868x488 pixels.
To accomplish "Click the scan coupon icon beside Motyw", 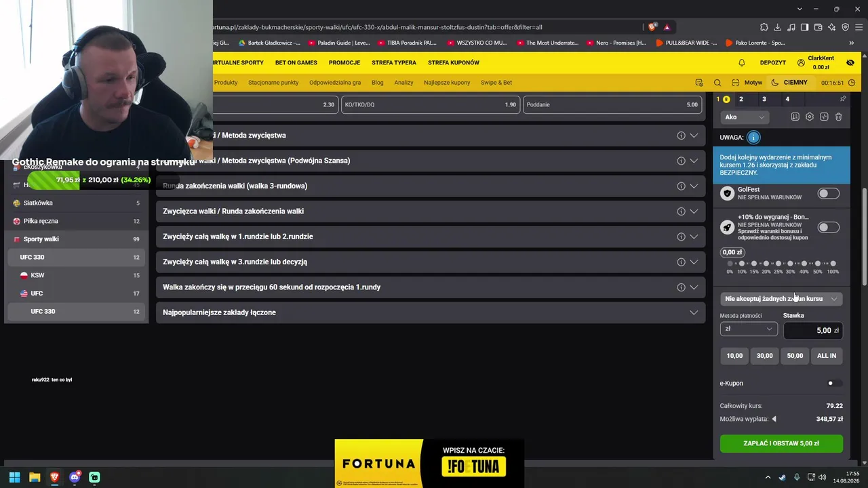I will pyautogui.click(x=735, y=83).
